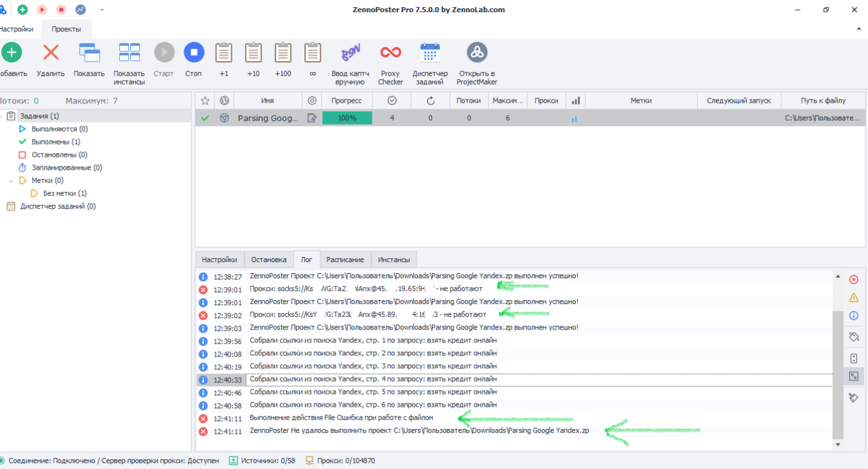Select Остановлены (0) in the tree
The height and width of the screenshot is (469, 868).
point(59,155)
